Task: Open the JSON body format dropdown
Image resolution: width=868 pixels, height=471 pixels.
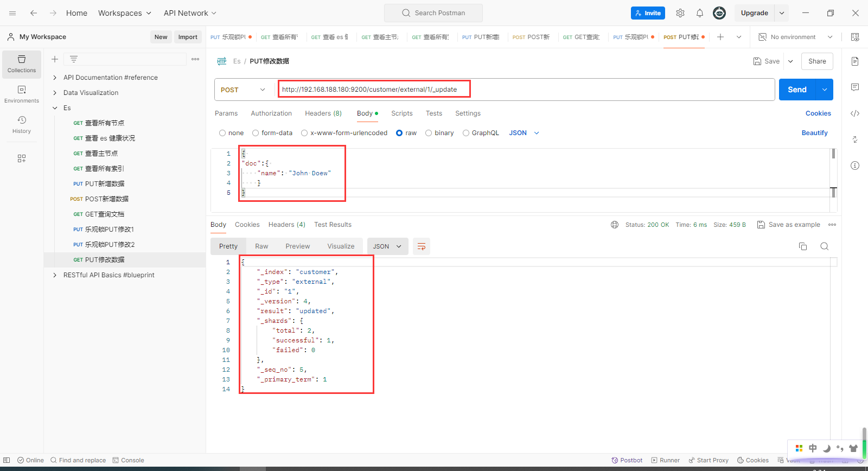Action: pos(524,133)
